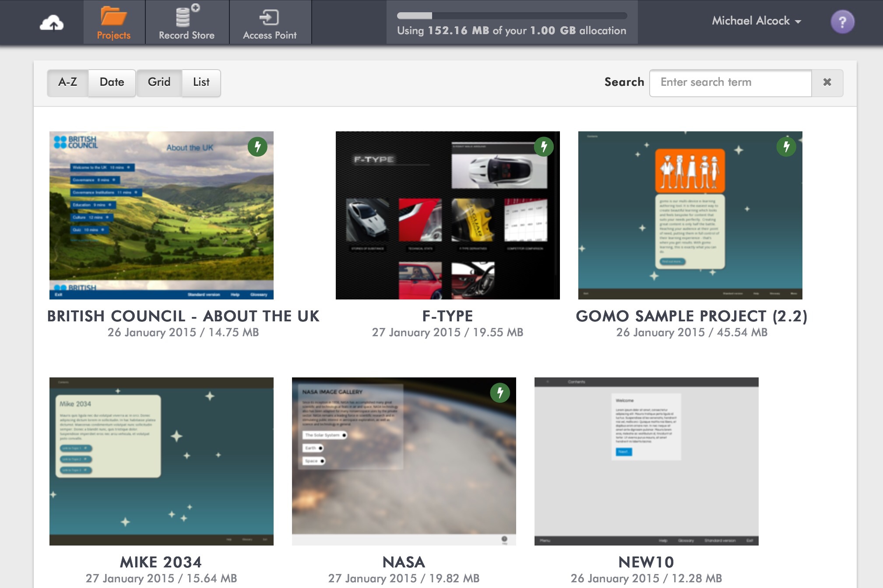Open the New10 project thumbnail
The height and width of the screenshot is (588, 883).
point(647,461)
